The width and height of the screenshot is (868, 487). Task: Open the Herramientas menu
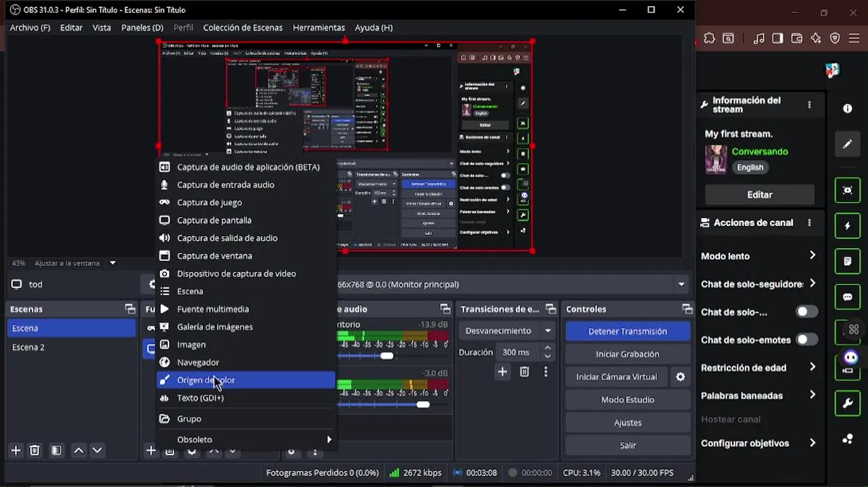coord(318,28)
